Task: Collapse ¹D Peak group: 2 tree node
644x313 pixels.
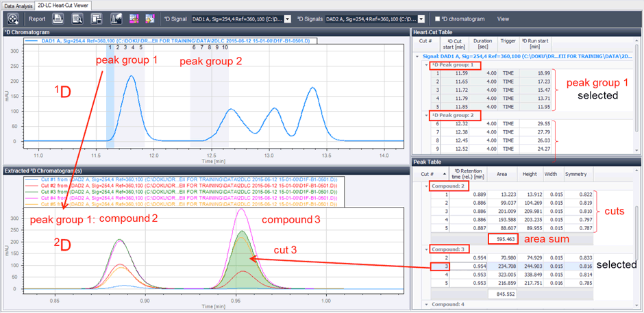Action: [x=426, y=114]
